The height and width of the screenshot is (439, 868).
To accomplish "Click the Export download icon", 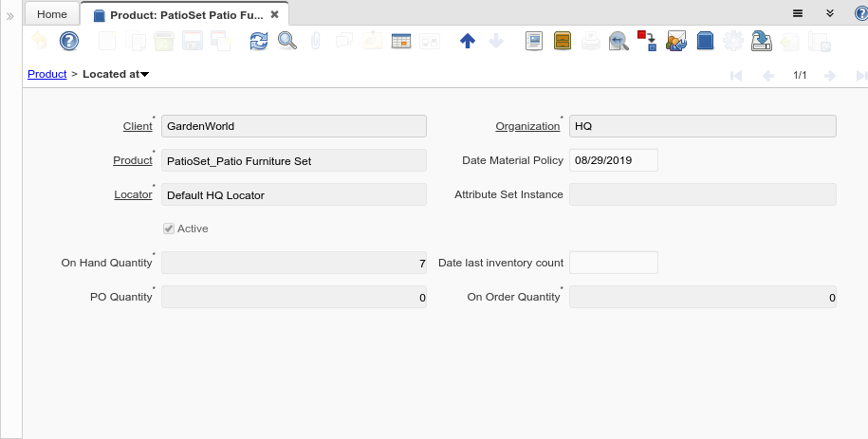I will click(761, 41).
